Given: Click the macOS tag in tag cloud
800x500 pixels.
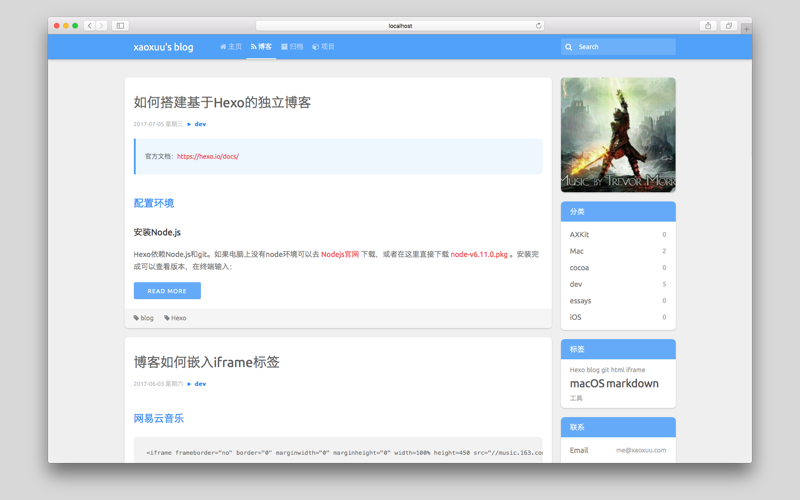Looking at the screenshot, I should coord(587,384).
